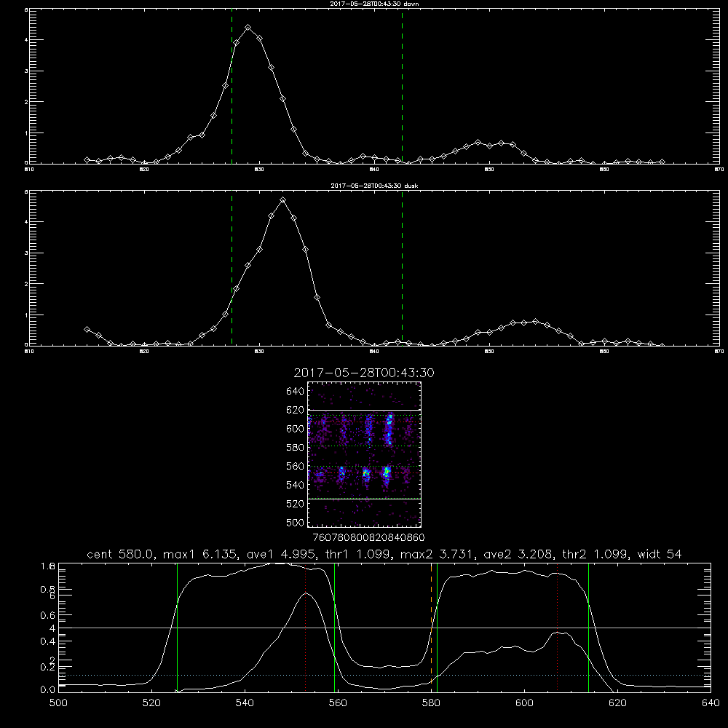The image size is (728, 728).
Task: Click the spectral image y-axis label '640'
Action: coord(295,392)
